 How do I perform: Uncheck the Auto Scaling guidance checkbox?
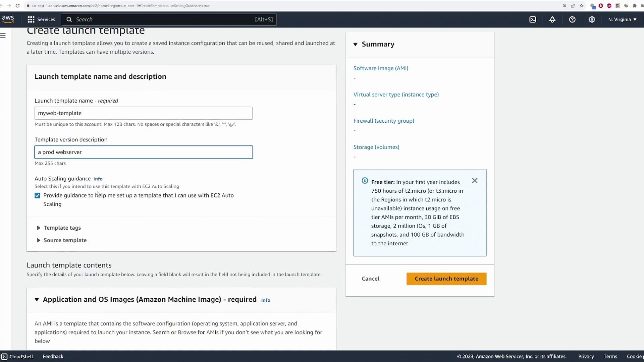[37, 195]
